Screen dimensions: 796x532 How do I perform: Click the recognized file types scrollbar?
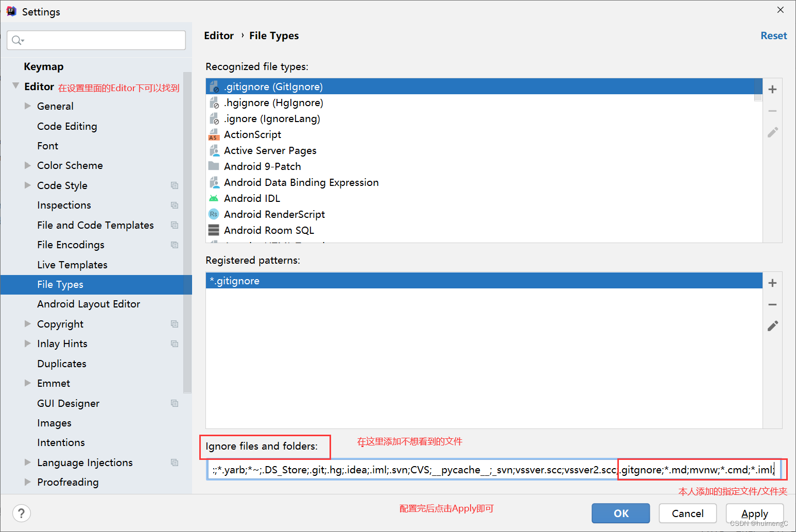758,91
